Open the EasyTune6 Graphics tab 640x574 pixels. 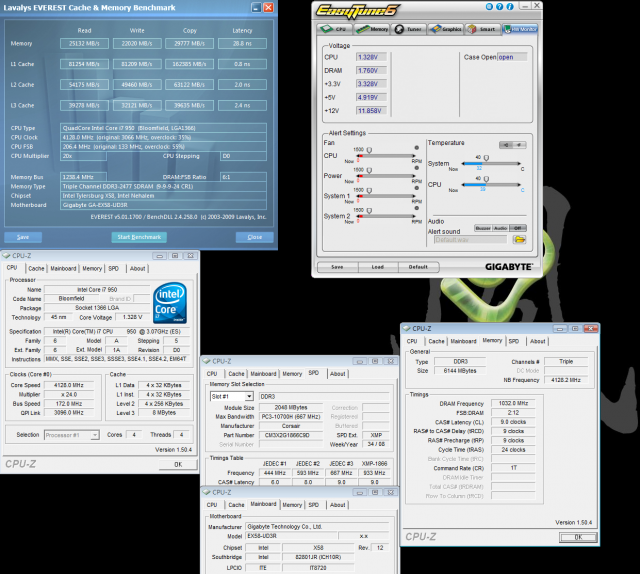click(446, 29)
